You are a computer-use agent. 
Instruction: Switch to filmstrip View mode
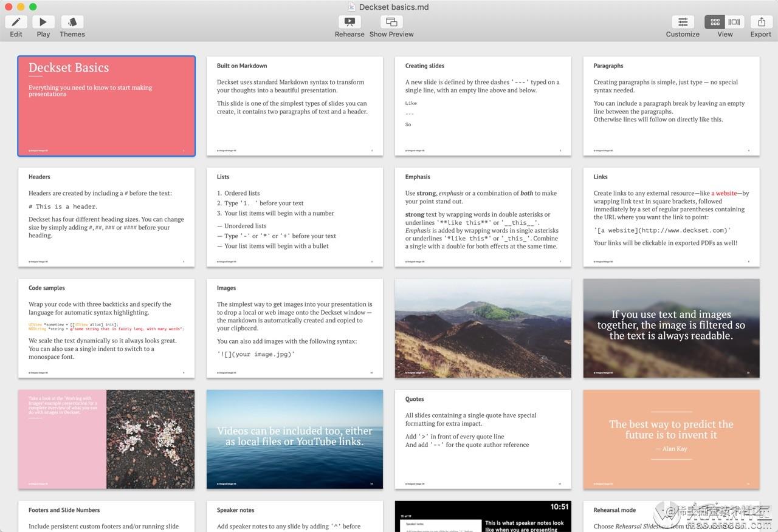click(x=735, y=22)
